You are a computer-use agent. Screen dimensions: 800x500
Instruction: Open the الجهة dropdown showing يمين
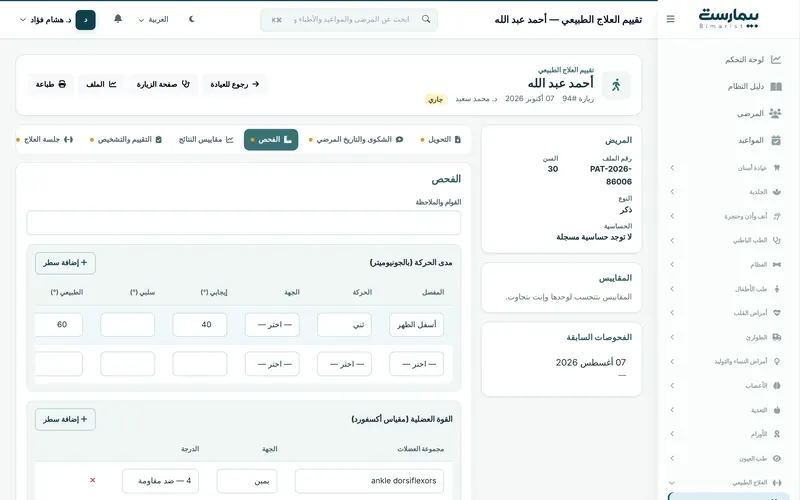247,481
